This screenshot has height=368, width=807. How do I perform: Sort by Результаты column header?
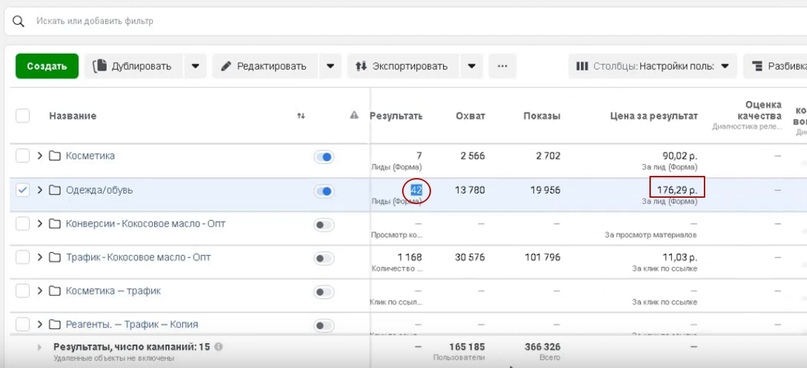(396, 116)
